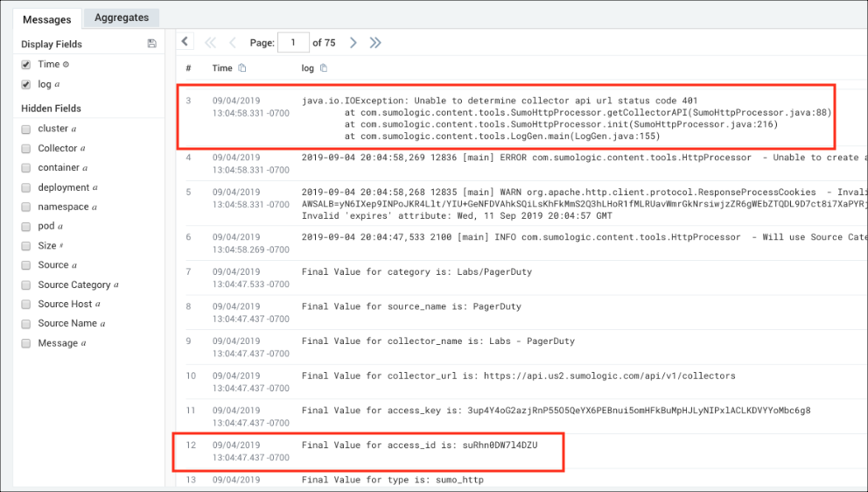Enable the cluster hidden field checkbox
The width and height of the screenshot is (868, 492).
26,129
